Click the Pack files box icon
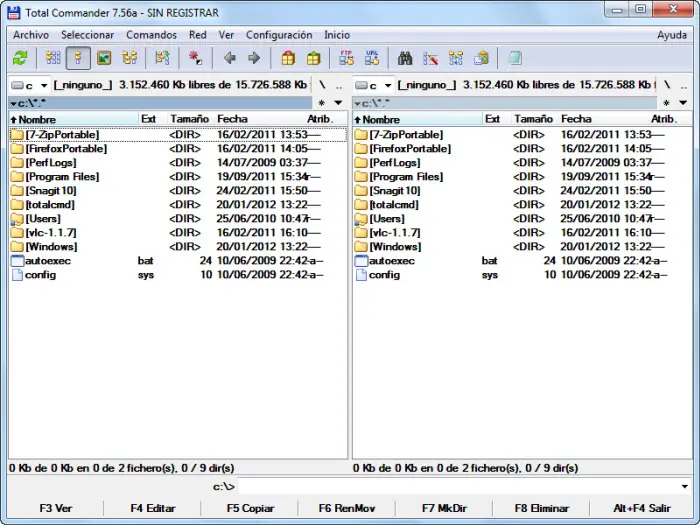The height and width of the screenshot is (525, 700). pyautogui.click(x=288, y=58)
